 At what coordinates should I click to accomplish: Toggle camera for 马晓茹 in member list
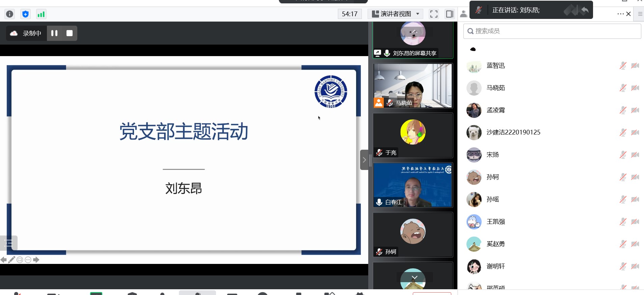tap(635, 88)
